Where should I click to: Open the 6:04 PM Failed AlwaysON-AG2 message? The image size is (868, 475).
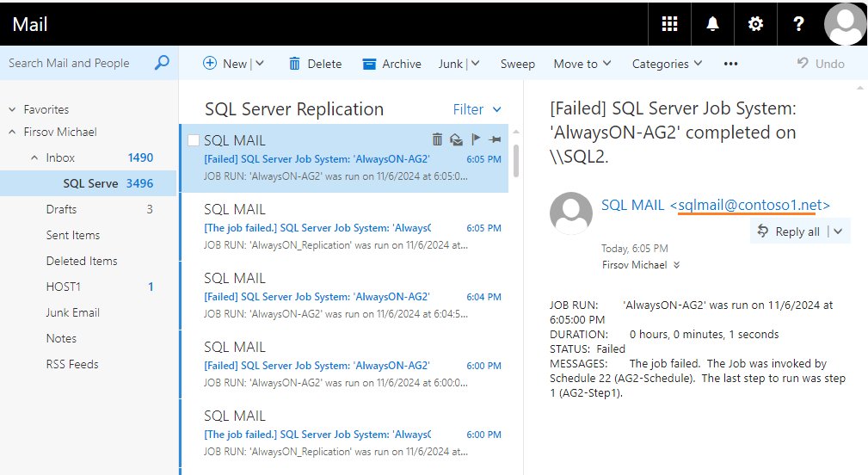click(x=344, y=296)
